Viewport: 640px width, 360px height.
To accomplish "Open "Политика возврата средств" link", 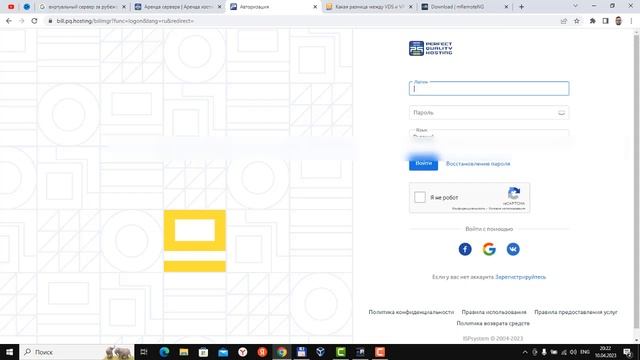I will (493, 323).
